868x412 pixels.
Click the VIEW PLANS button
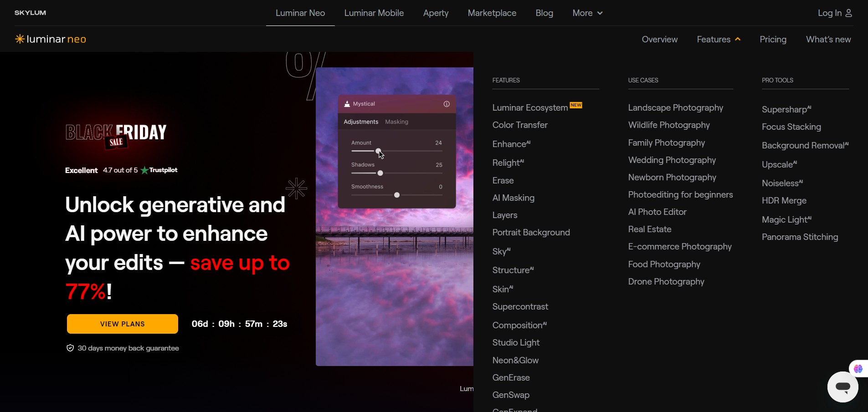pos(123,324)
